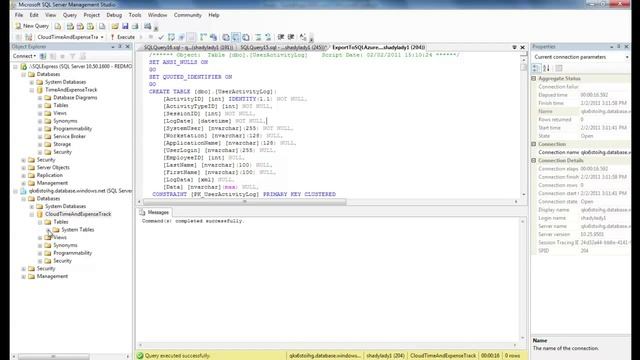
Task: Parse the query with the checkmark icon
Action: 161,37
